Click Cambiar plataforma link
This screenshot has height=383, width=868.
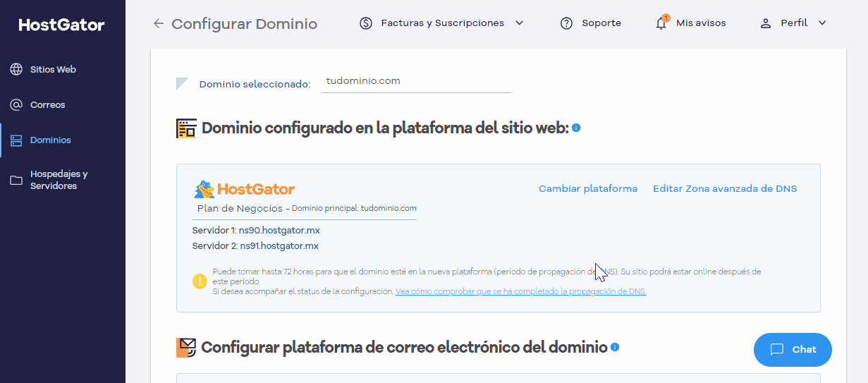click(588, 189)
